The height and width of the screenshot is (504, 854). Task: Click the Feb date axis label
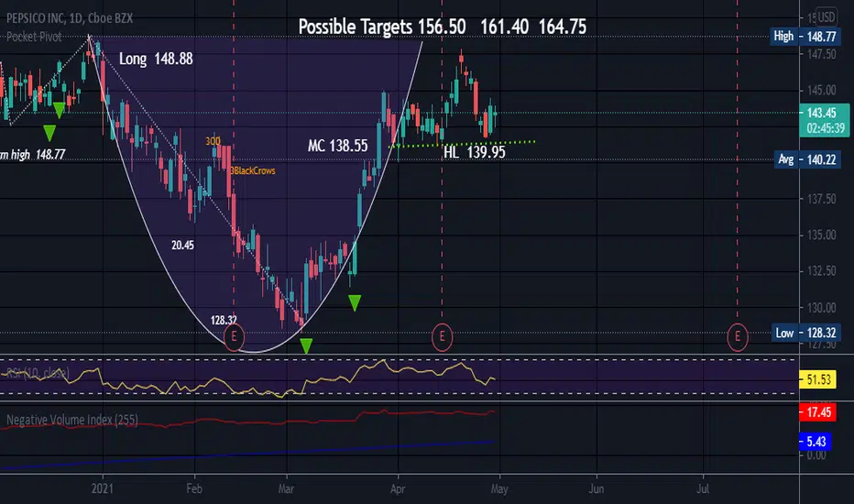click(194, 488)
